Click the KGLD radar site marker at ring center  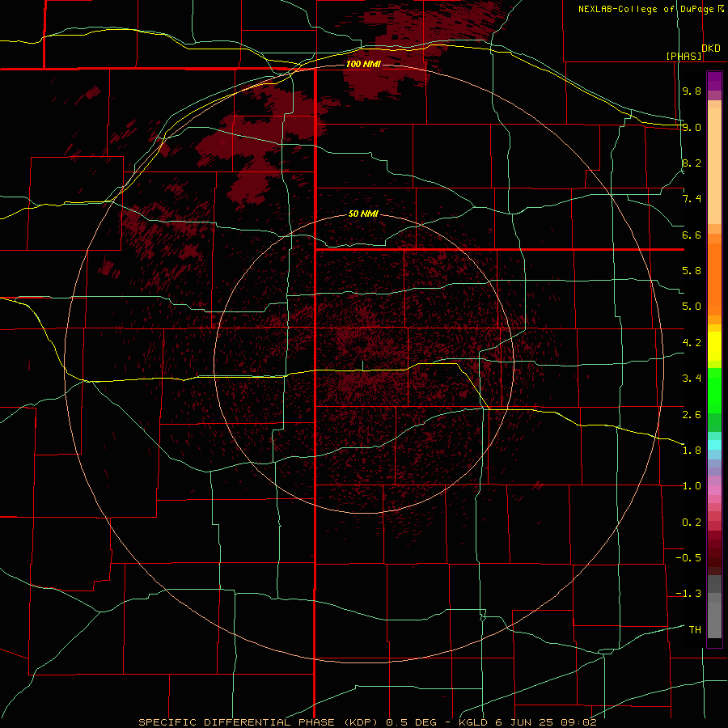pos(362,366)
